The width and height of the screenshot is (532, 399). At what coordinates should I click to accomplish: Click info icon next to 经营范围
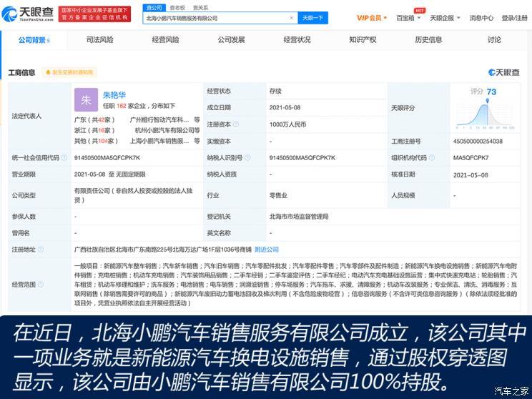coord(41,285)
